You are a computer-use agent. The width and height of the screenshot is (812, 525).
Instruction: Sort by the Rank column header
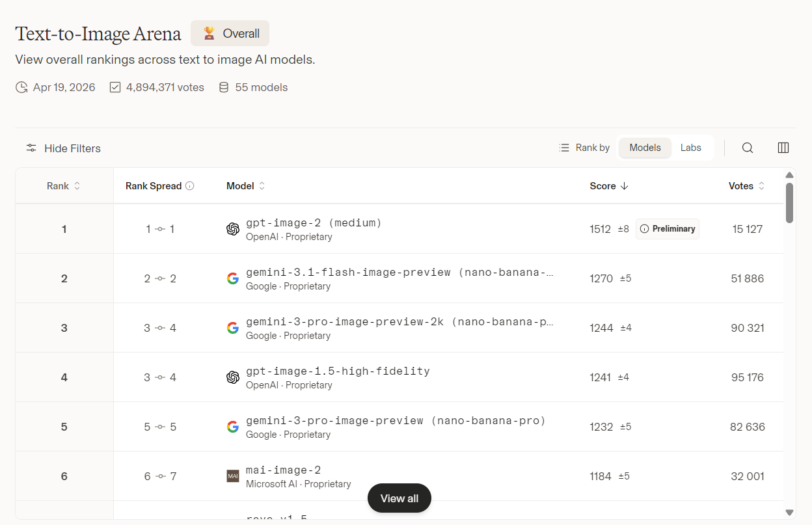pos(63,186)
